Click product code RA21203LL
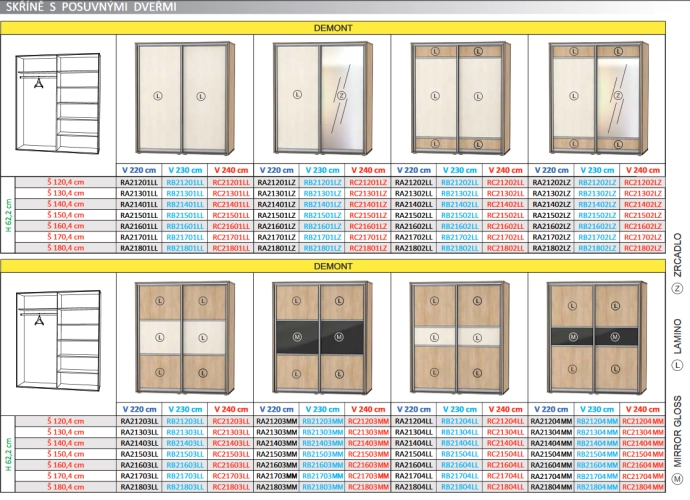 coord(139,421)
